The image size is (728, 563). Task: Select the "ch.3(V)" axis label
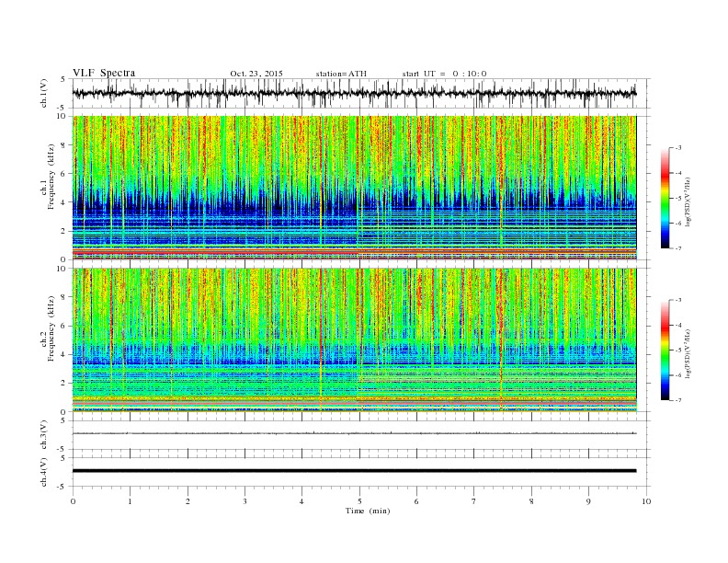[44, 435]
